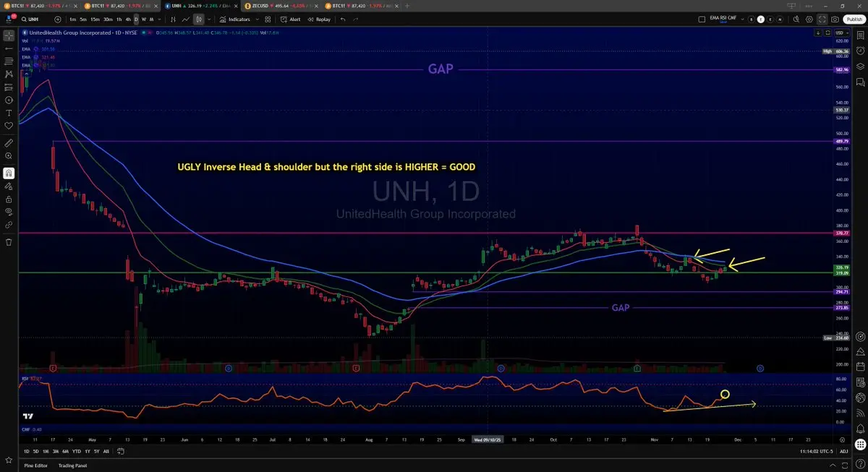Select the W weekly timeframe
868x472 pixels.
pyautogui.click(x=144, y=20)
